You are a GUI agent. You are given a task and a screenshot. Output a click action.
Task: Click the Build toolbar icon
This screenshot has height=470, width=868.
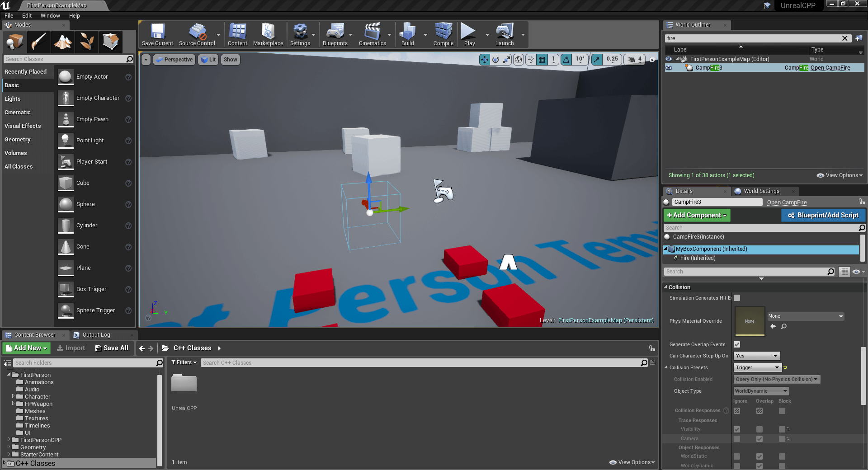(x=408, y=35)
